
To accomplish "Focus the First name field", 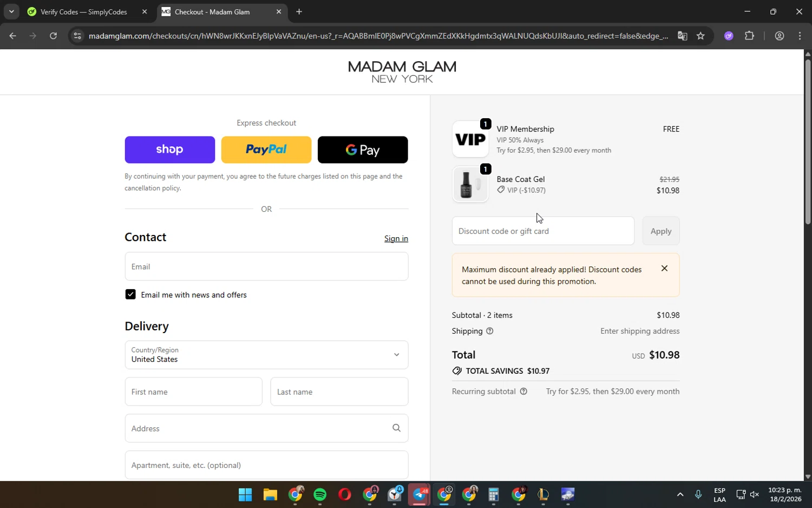I will (193, 392).
